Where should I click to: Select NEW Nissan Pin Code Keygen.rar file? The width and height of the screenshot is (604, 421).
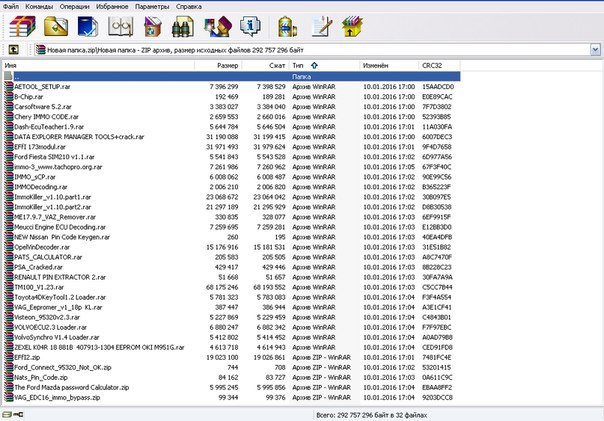pos(62,237)
